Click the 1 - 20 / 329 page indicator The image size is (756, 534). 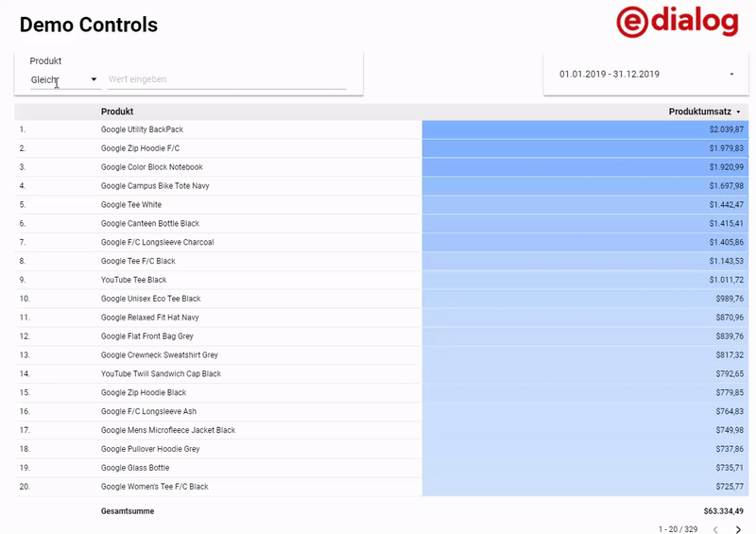pyautogui.click(x=678, y=529)
